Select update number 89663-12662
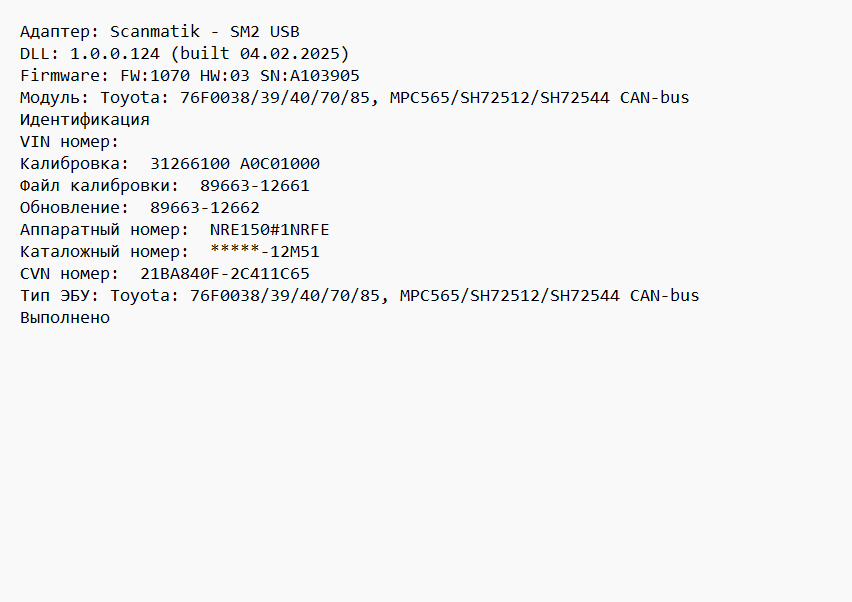This screenshot has height=602, width=852. (205, 208)
